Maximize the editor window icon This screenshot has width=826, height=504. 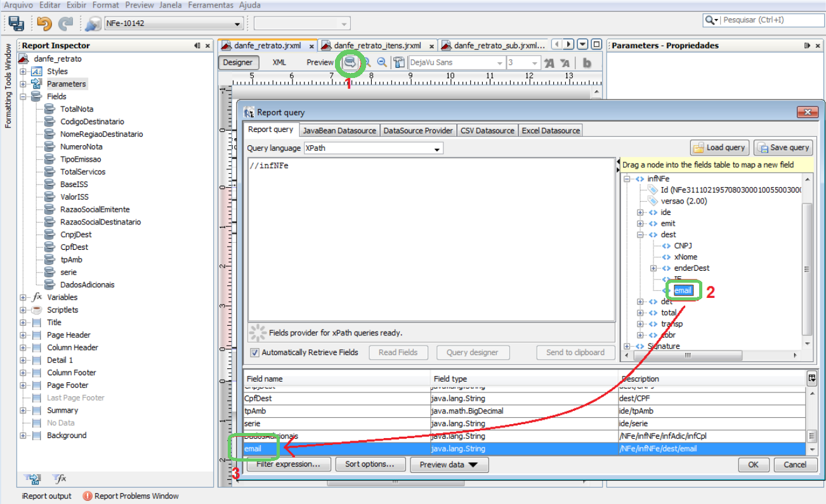(596, 44)
